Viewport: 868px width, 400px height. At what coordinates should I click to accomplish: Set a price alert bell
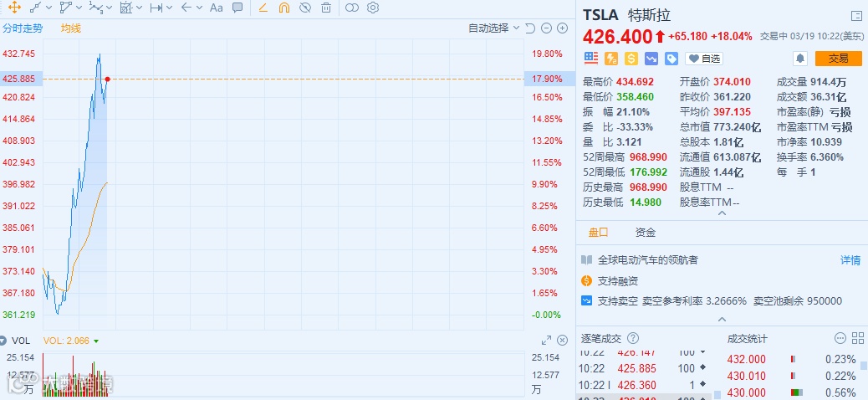pos(800,59)
